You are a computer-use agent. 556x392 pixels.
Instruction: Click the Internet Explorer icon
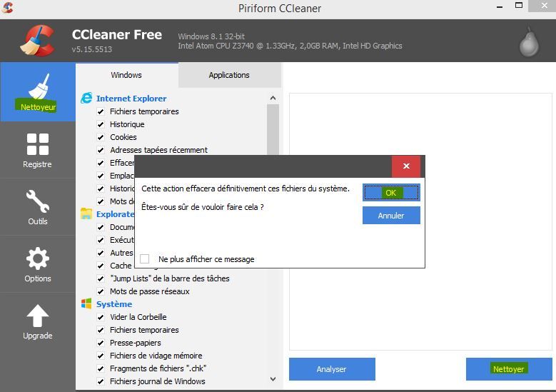pyautogui.click(x=86, y=99)
